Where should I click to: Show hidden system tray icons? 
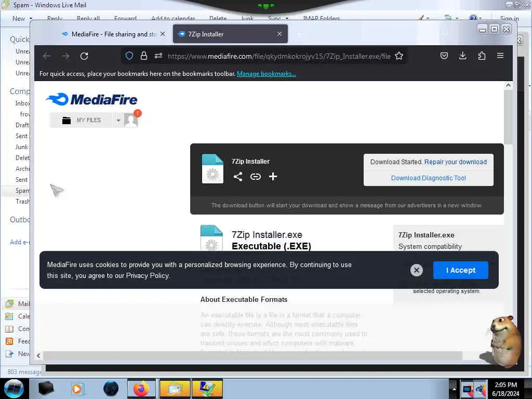pos(454,389)
